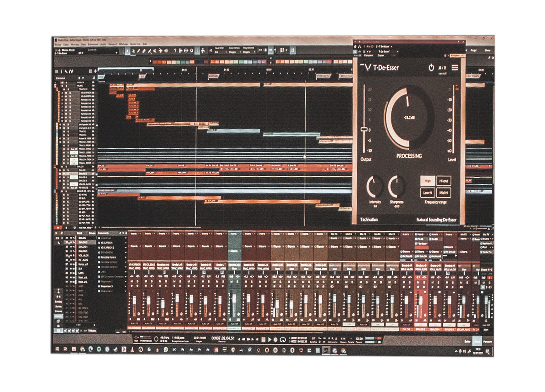Screen dimensions: 545x392
Task: Open the Quantize value dropdown
Action: pyautogui.click(x=220, y=52)
